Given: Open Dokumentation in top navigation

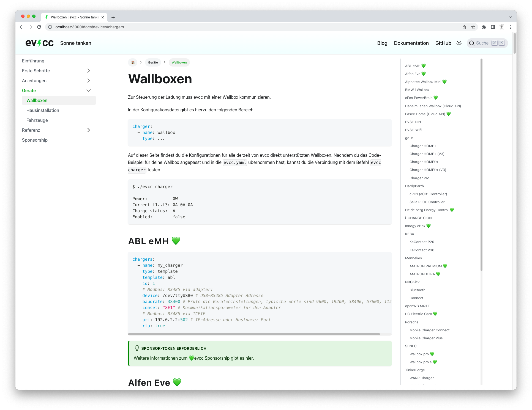Looking at the screenshot, I should pyautogui.click(x=411, y=43).
